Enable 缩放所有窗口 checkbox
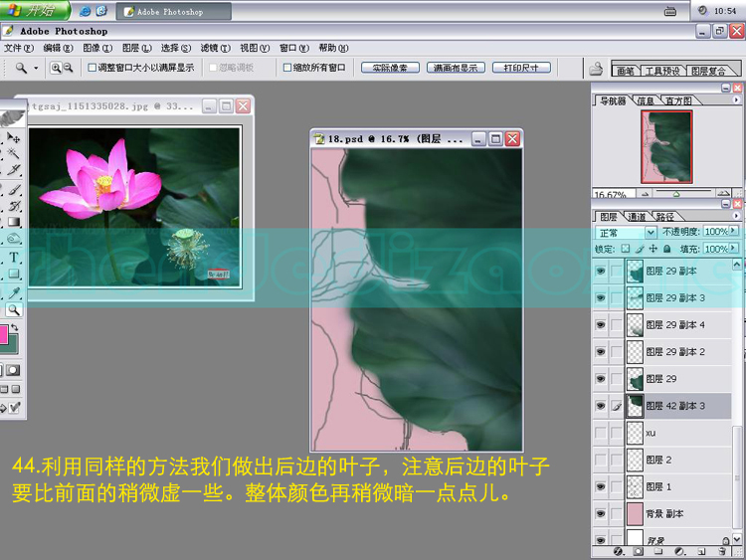Screen dimensions: 746x560 (x=286, y=68)
